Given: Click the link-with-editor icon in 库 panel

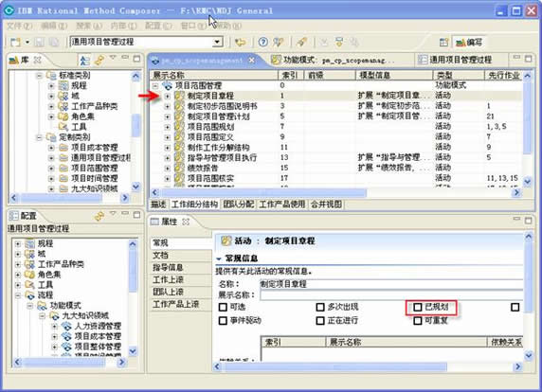Looking at the screenshot, I should [99, 60].
